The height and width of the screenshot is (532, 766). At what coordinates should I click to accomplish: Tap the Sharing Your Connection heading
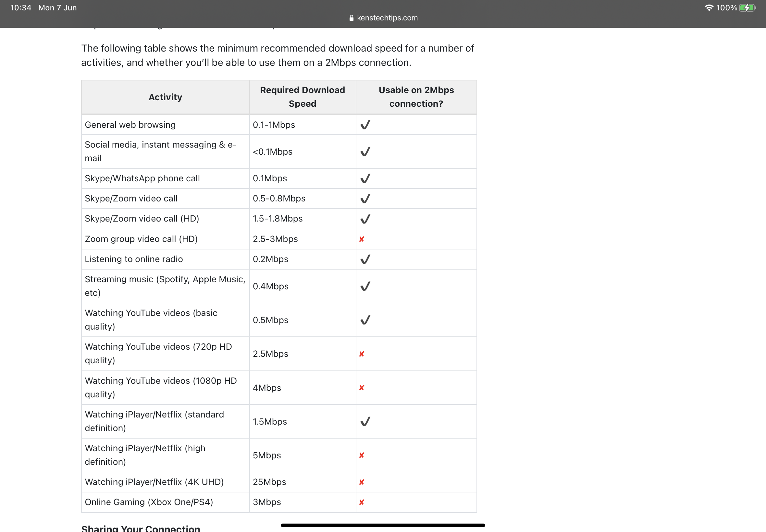[141, 528]
